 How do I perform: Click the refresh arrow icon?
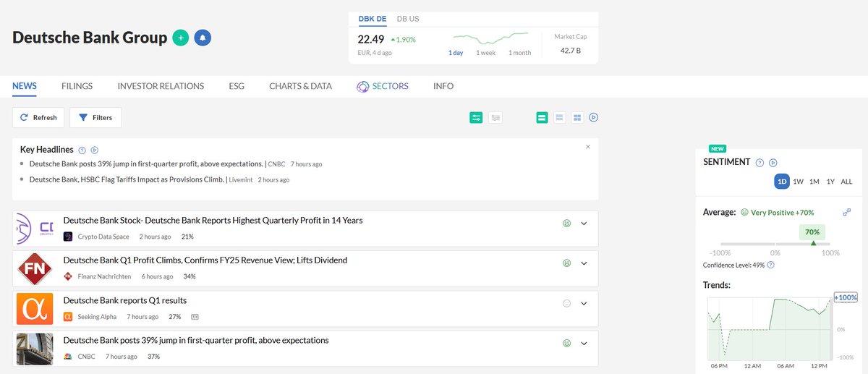point(24,117)
